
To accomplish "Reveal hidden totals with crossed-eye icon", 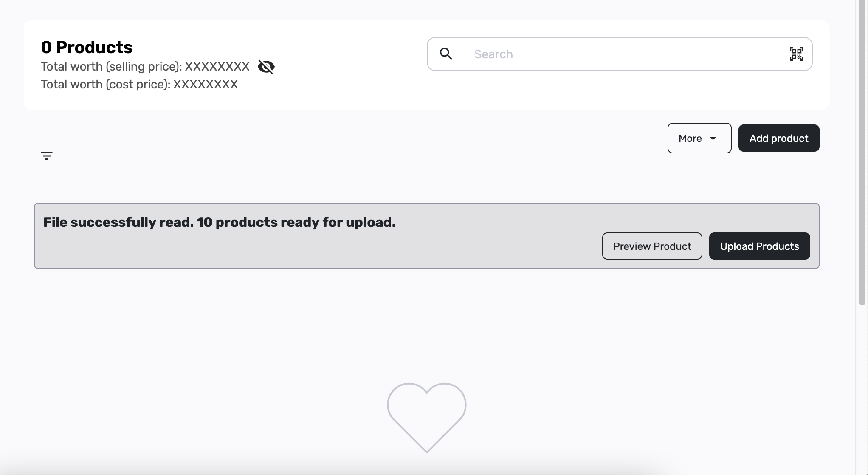I will 266,67.
